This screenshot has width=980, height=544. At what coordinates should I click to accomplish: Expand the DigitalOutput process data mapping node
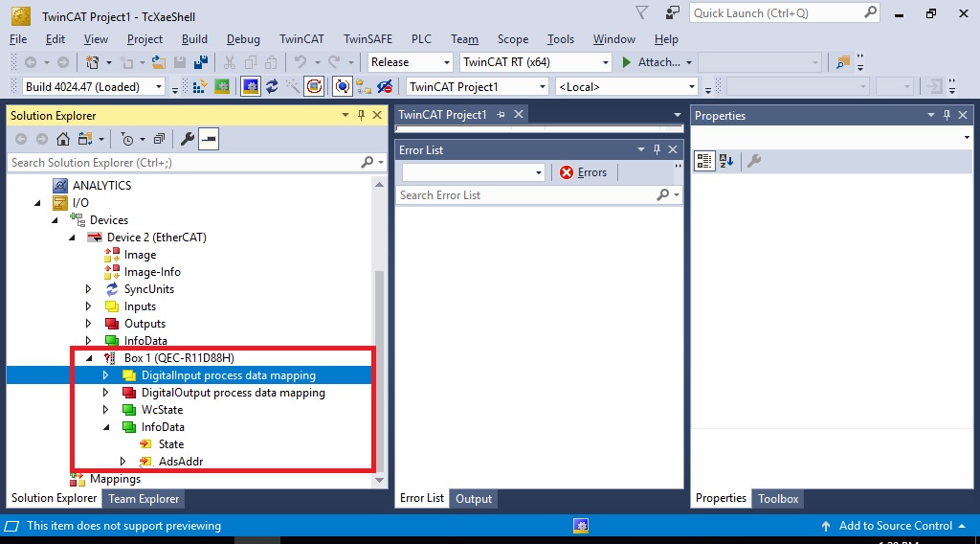[x=105, y=393]
